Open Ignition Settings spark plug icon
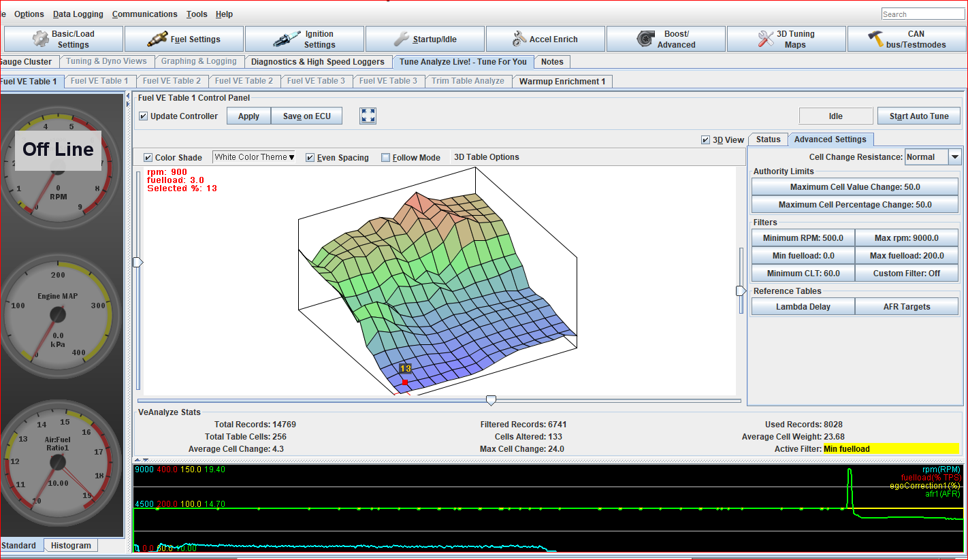Viewport: 968px width, 560px height. tap(287, 39)
